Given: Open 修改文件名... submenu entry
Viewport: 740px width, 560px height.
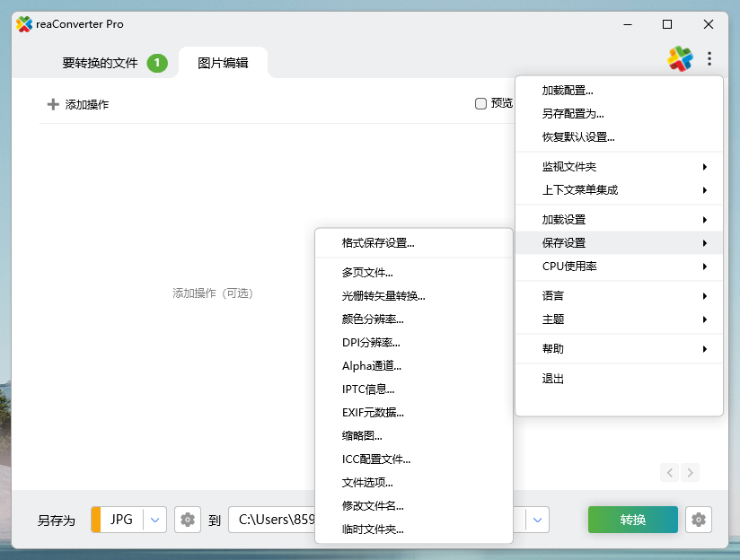Looking at the screenshot, I should point(414,506).
